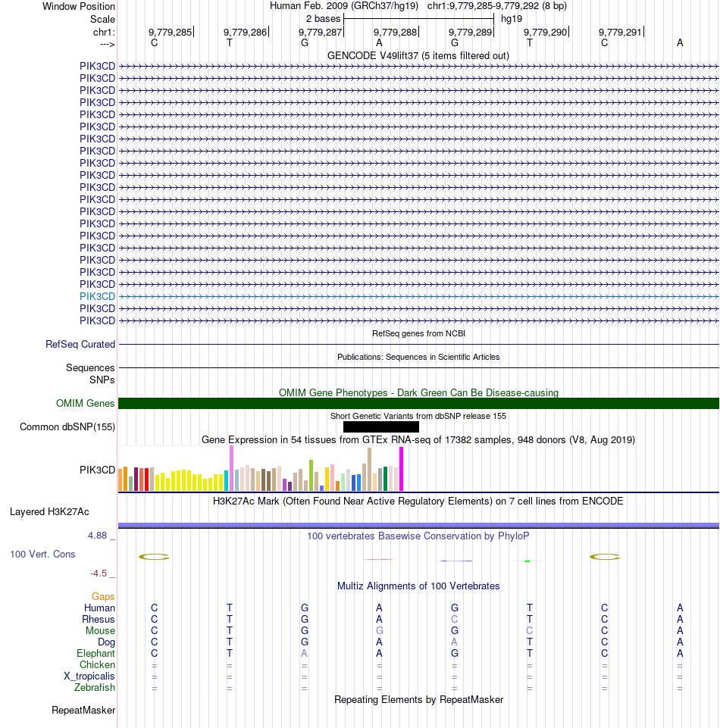Click the Elephant species label
Image resolution: width=720 pixels, height=728 pixels.
tap(95, 653)
